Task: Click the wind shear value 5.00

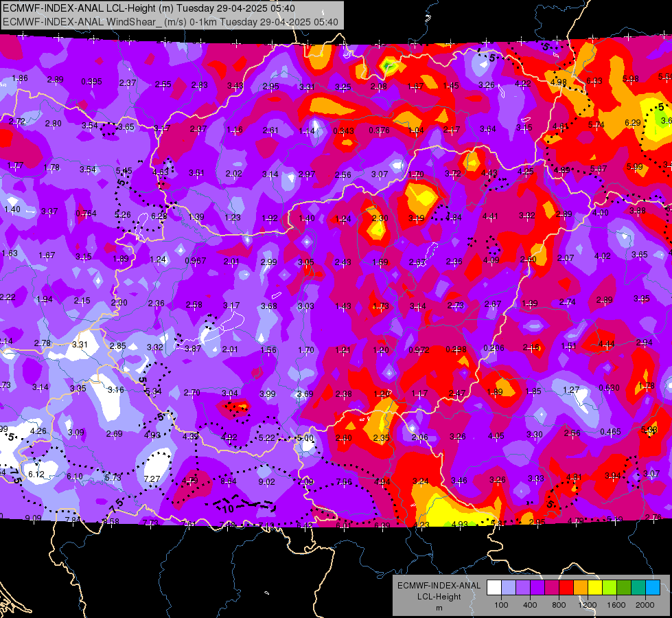Action: pyautogui.click(x=305, y=438)
